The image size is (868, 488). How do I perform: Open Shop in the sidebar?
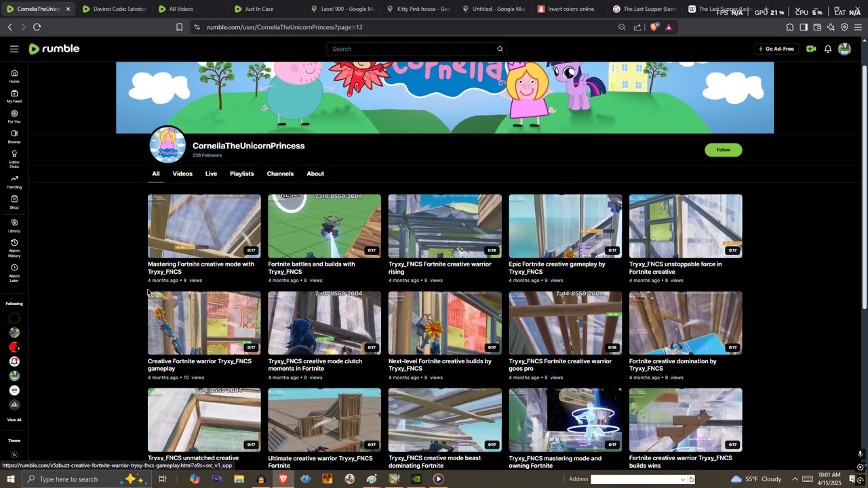pyautogui.click(x=14, y=202)
